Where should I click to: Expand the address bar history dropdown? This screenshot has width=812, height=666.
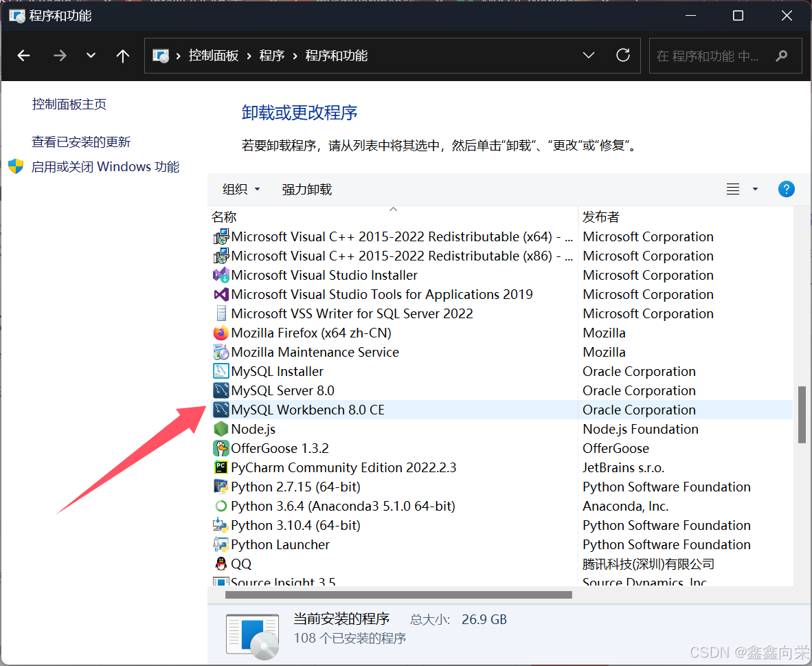588,55
